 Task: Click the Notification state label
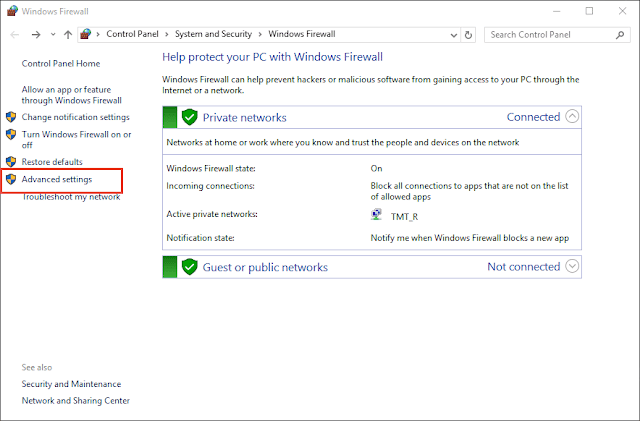click(200, 238)
